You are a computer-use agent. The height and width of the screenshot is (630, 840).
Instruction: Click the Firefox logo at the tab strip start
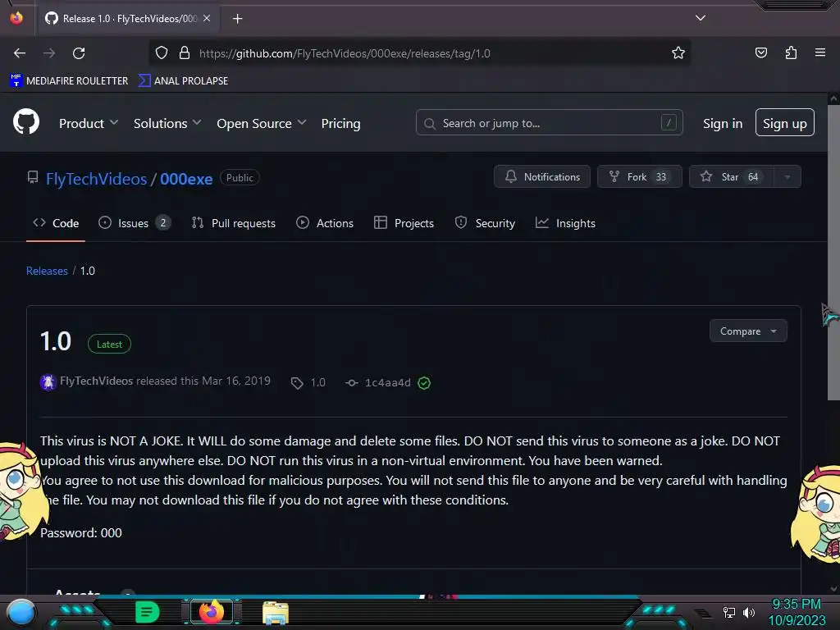(x=16, y=18)
